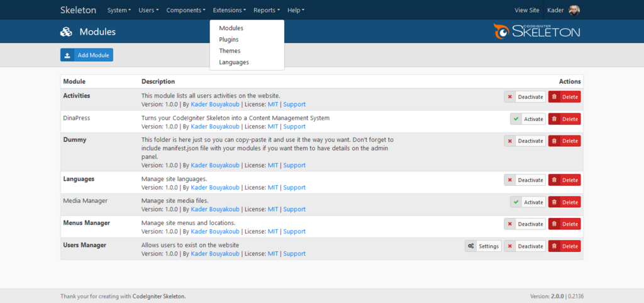
Task: Click CodeIgniter Skeleton footer link
Action: pos(158,296)
